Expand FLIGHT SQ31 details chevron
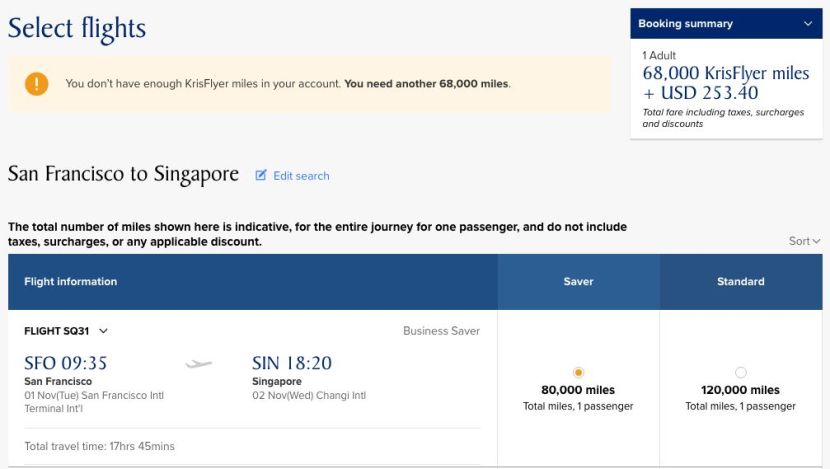 pos(103,331)
